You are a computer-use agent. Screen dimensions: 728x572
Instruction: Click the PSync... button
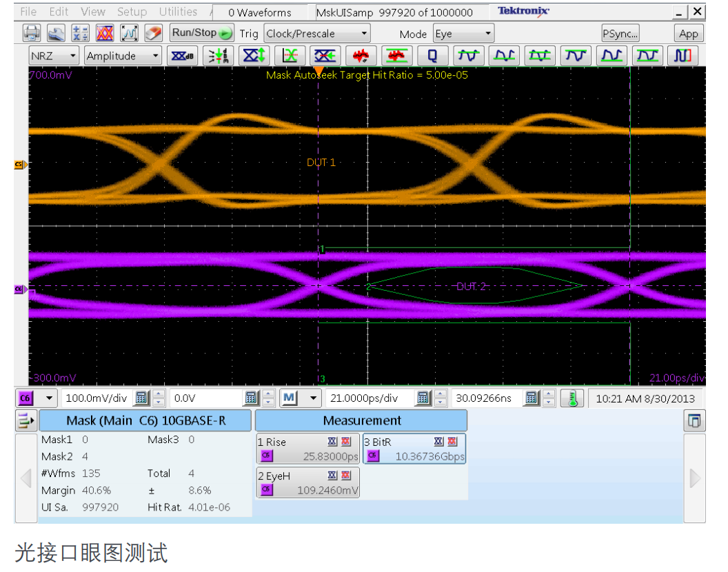[620, 33]
